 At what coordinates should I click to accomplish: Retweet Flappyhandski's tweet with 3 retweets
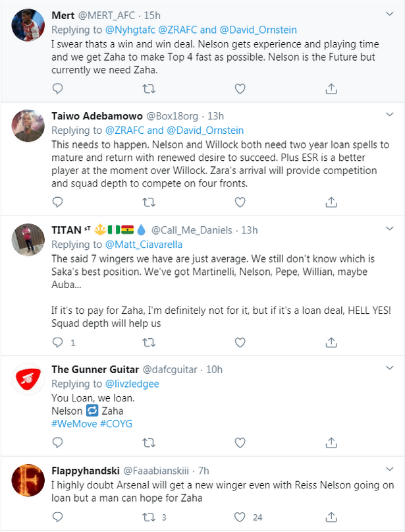tap(149, 516)
